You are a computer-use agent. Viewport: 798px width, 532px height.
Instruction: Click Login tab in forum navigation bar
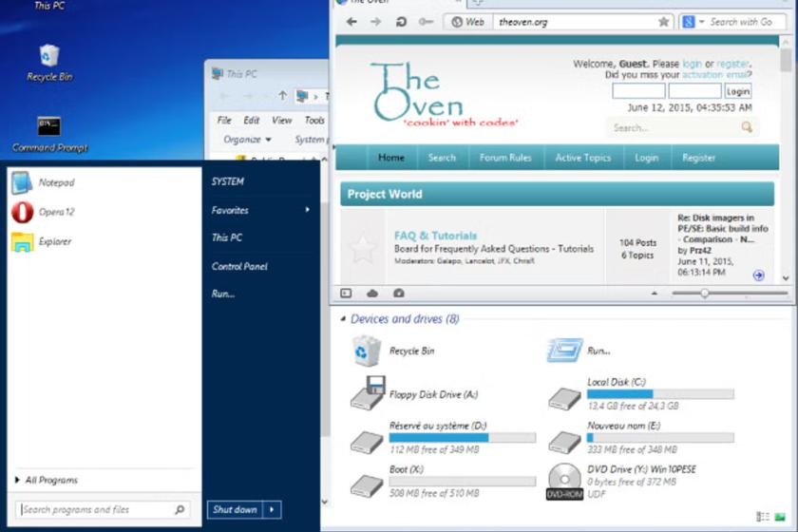(646, 158)
